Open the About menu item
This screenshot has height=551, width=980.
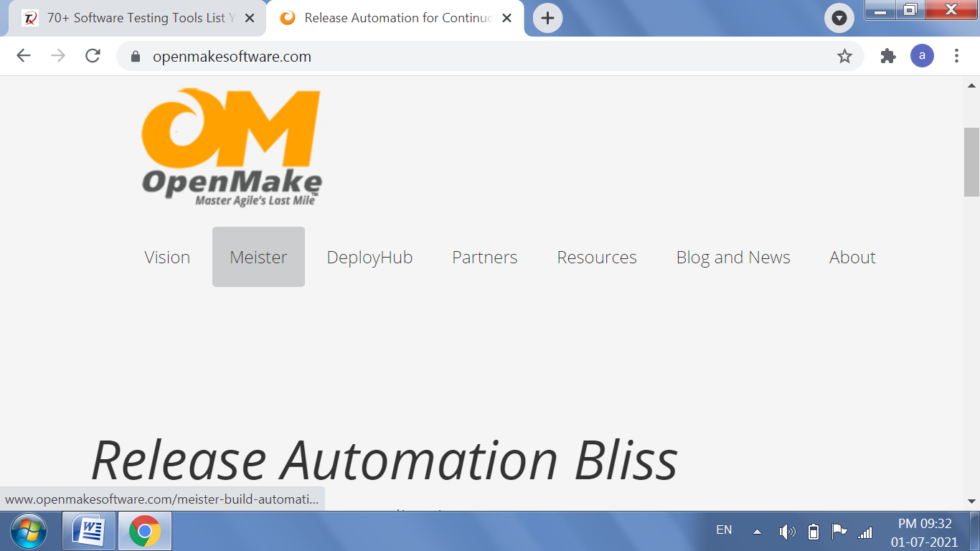click(x=852, y=257)
